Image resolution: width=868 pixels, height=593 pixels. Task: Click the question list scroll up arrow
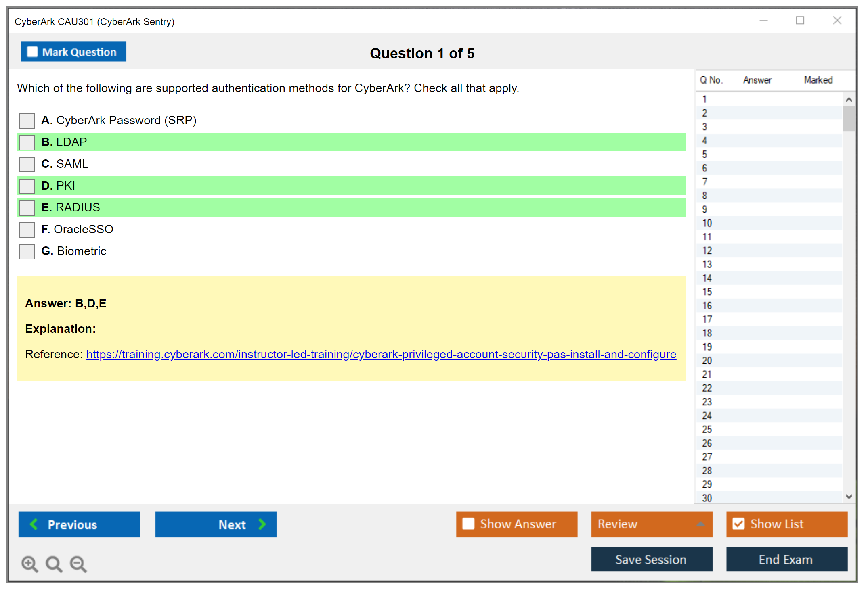pyautogui.click(x=849, y=100)
